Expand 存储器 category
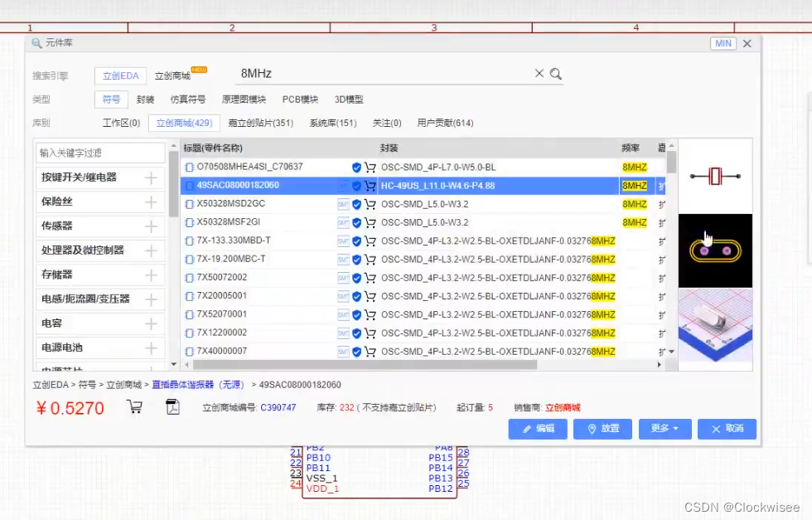 pyautogui.click(x=151, y=275)
